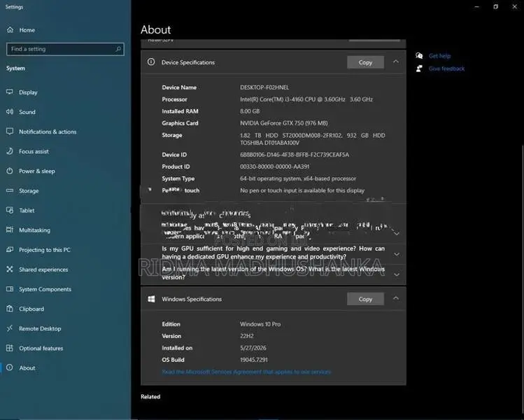Viewport: 524px width, 420px height.
Task: Click the System Components icon
Action: point(10,289)
